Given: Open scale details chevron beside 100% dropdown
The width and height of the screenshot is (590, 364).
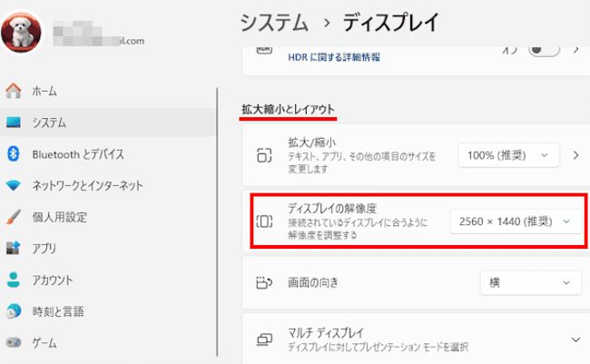Looking at the screenshot, I should (575, 155).
